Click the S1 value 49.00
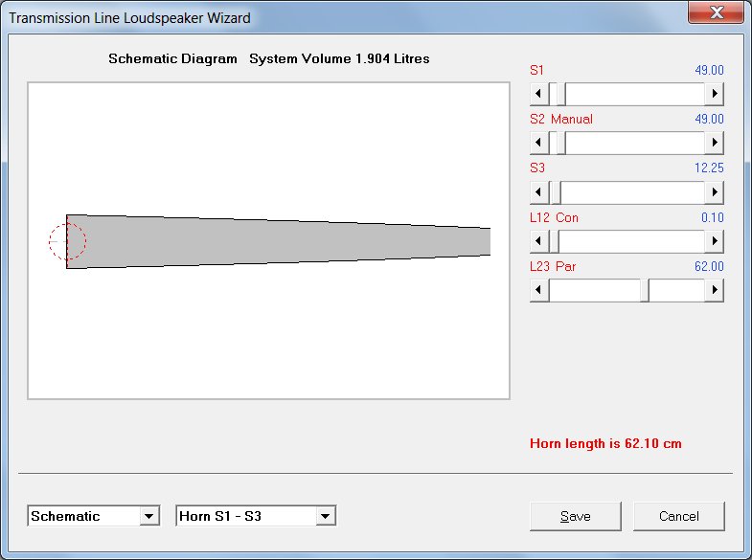This screenshot has width=752, height=560. coord(709,71)
